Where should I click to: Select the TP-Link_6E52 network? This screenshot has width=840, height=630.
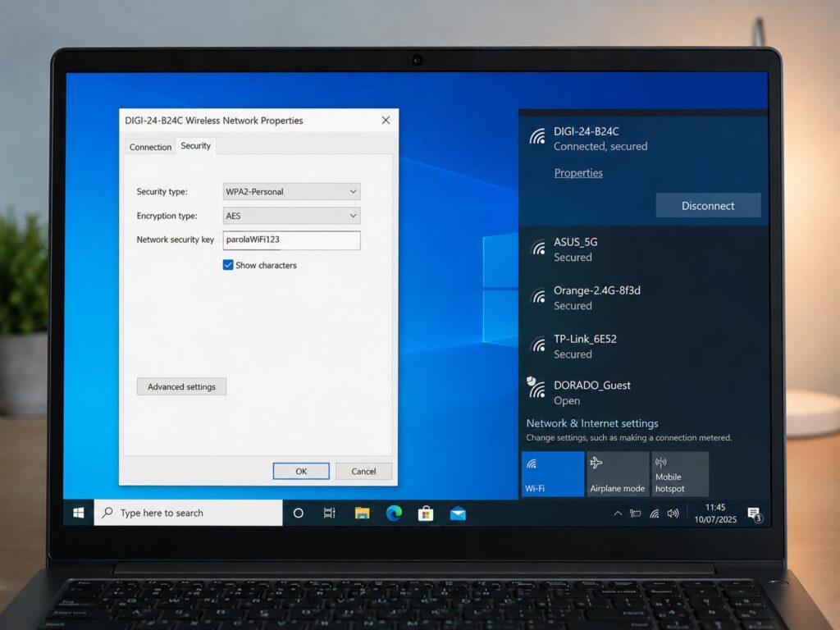coord(643,346)
